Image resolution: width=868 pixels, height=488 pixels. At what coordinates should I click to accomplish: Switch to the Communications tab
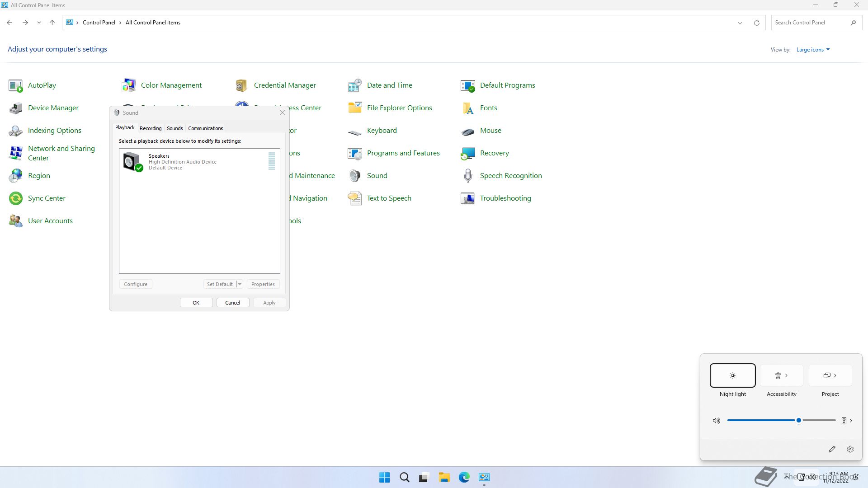pos(205,128)
